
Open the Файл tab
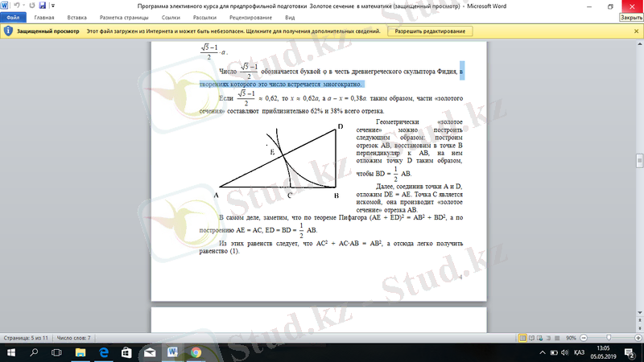(x=13, y=18)
